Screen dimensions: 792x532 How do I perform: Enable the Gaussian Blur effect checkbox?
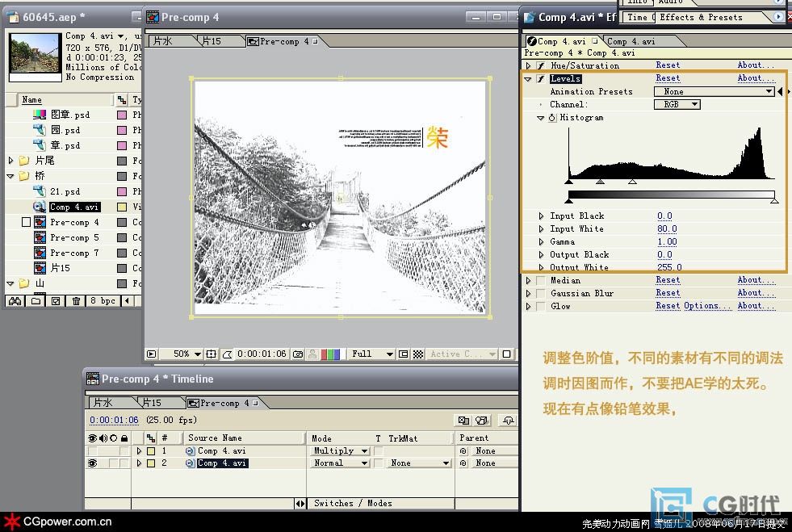click(x=540, y=293)
